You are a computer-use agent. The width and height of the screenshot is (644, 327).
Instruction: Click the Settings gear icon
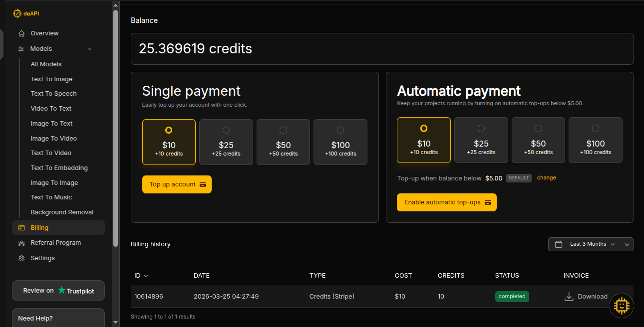point(21,258)
